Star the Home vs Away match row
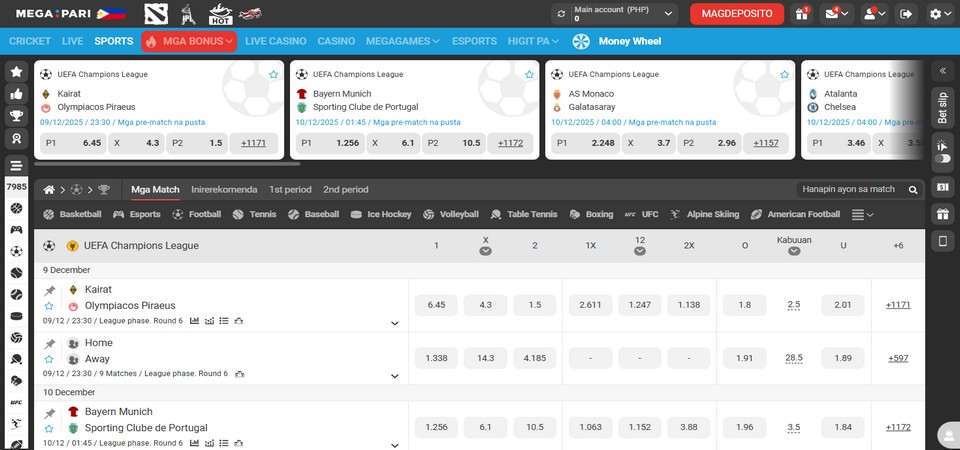 tap(49, 359)
